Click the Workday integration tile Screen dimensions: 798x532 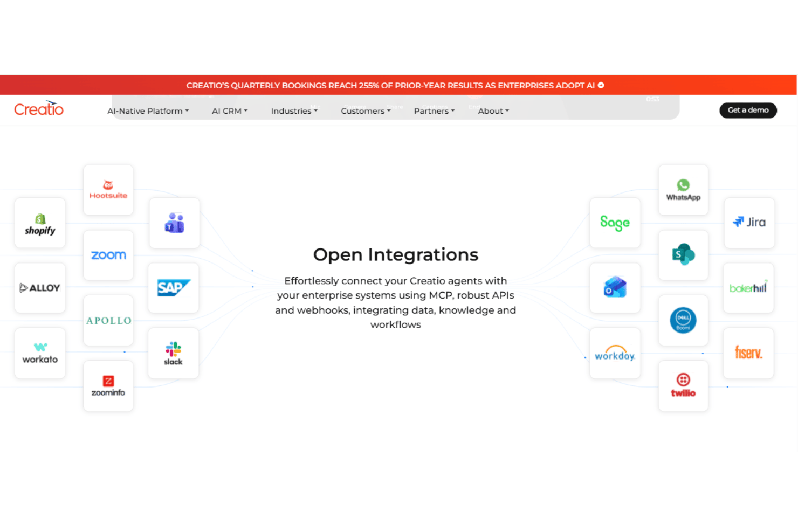tap(615, 353)
